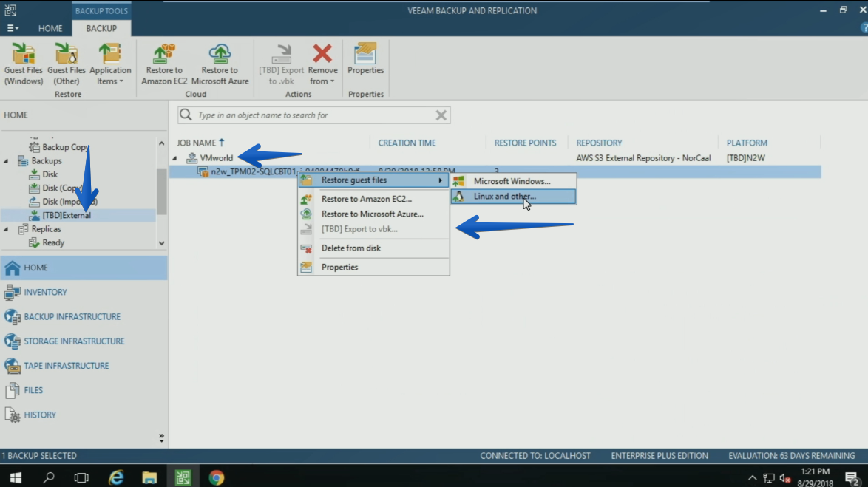This screenshot has width=868, height=487.
Task: Open Properties ribbon button
Action: click(365, 58)
